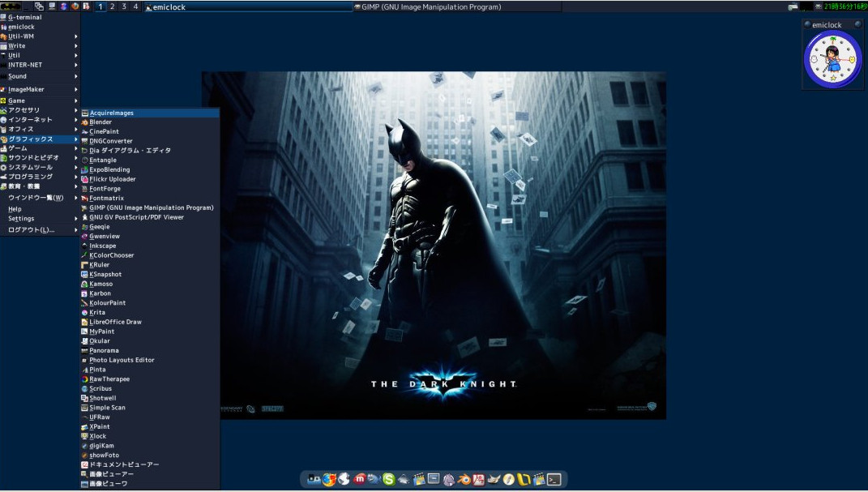Click the globe web browser icon in the dock
The height and width of the screenshot is (492, 868).
coord(342,478)
